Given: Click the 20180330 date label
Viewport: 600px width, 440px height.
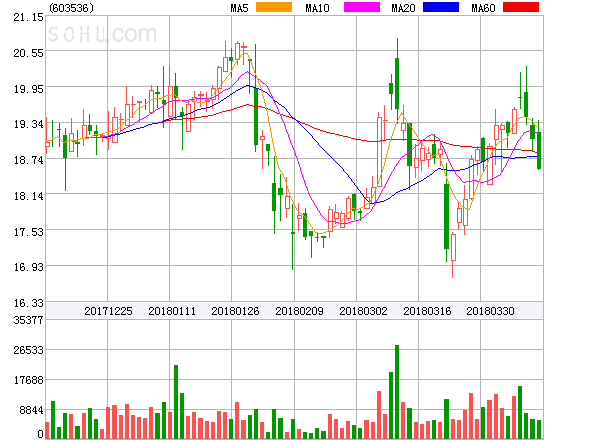Looking at the screenshot, I should (490, 311).
